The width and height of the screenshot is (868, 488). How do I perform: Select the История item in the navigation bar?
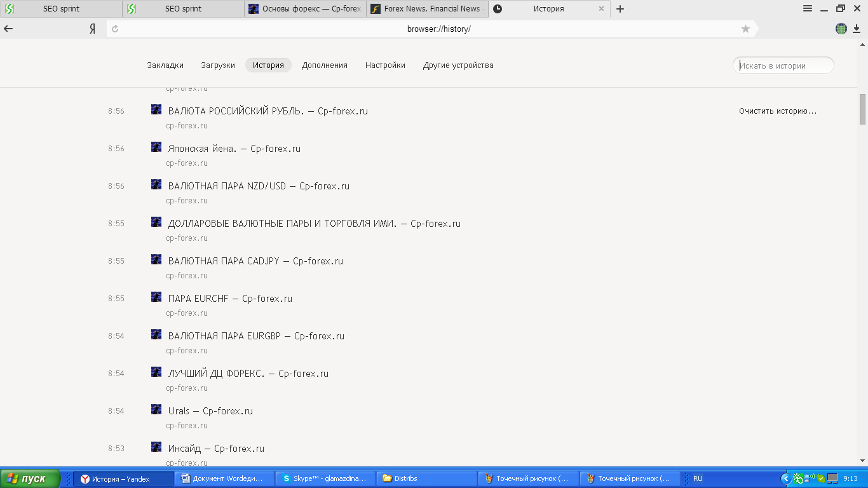268,65
